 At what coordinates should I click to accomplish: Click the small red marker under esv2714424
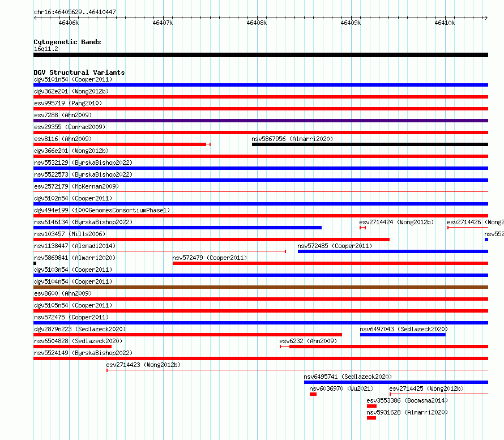[x=362, y=228]
